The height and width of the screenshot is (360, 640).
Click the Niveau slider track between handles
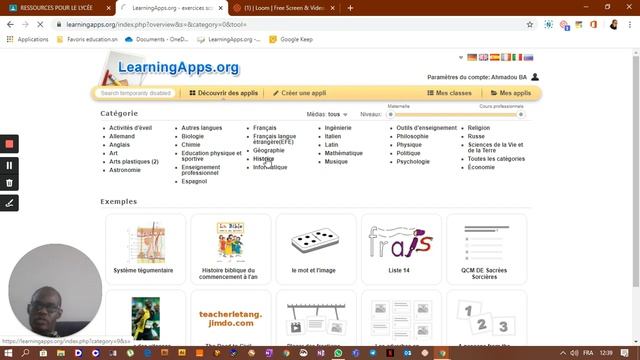tap(456, 115)
